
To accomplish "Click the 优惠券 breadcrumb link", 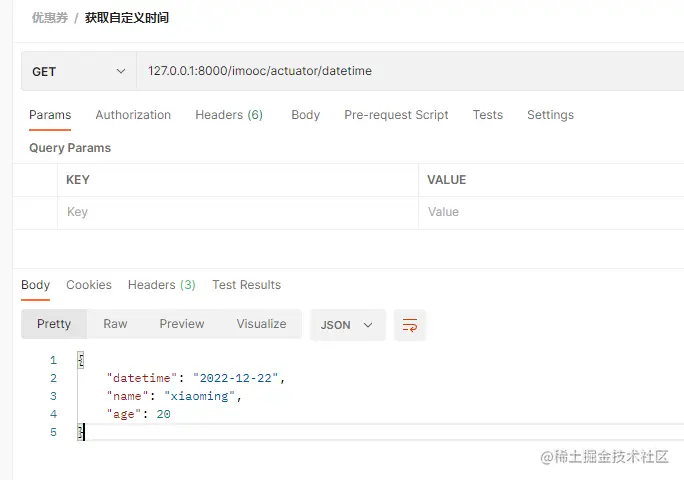I will pos(49,18).
